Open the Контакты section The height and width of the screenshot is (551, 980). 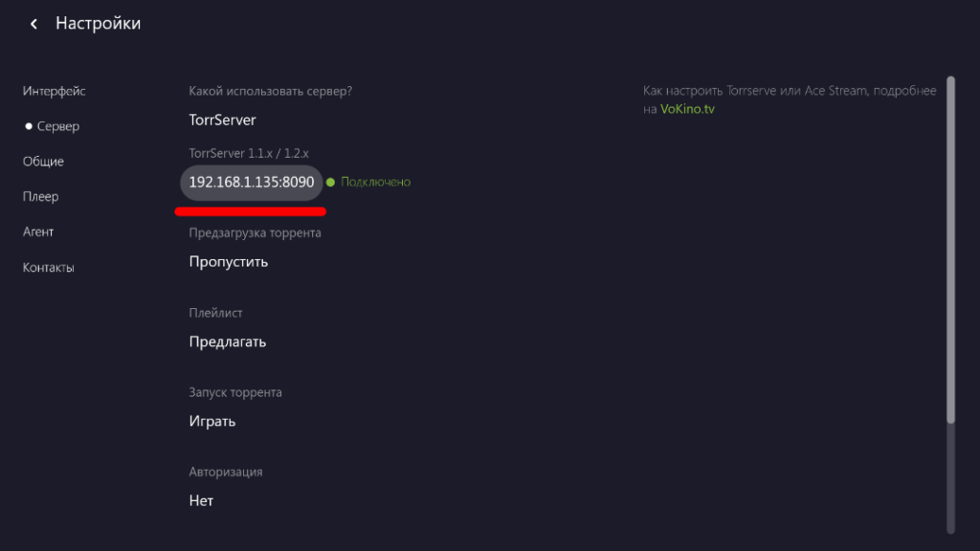pos(49,268)
